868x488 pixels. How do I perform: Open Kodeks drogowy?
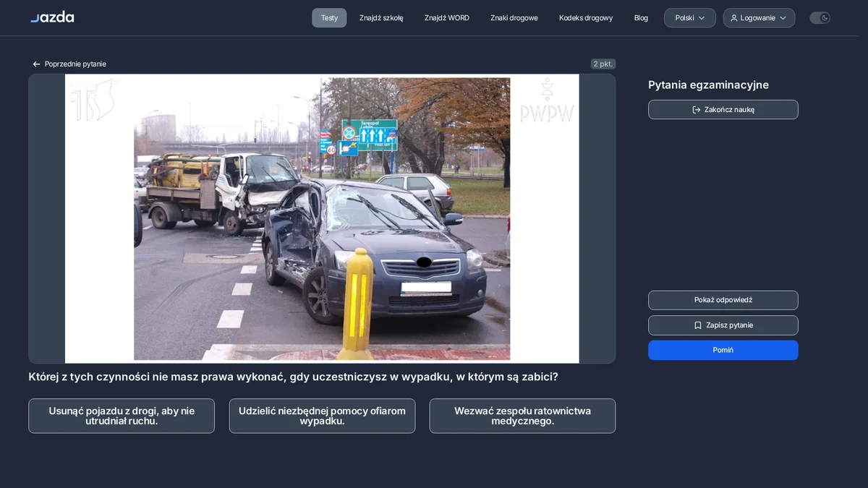click(586, 18)
